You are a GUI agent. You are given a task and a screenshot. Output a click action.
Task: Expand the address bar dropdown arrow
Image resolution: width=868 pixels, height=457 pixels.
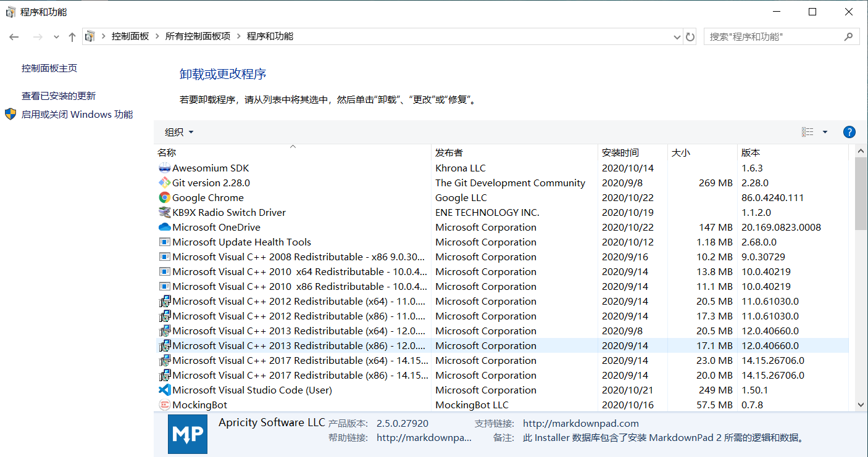point(677,36)
